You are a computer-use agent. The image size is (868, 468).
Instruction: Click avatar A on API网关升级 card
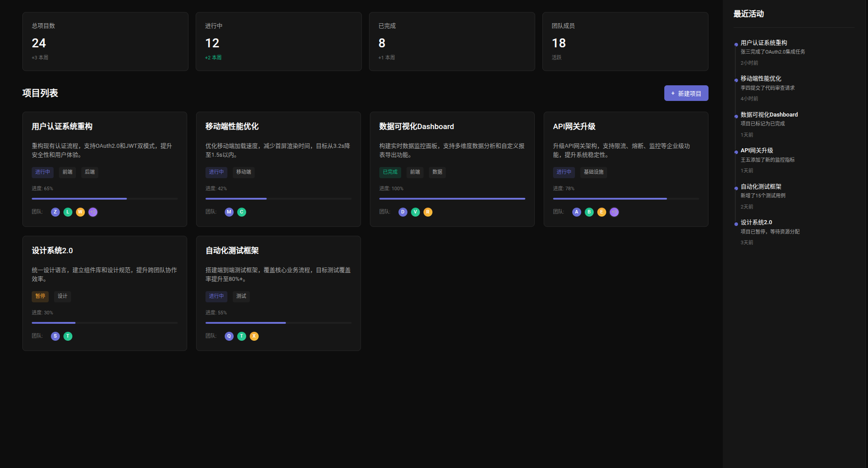point(577,212)
